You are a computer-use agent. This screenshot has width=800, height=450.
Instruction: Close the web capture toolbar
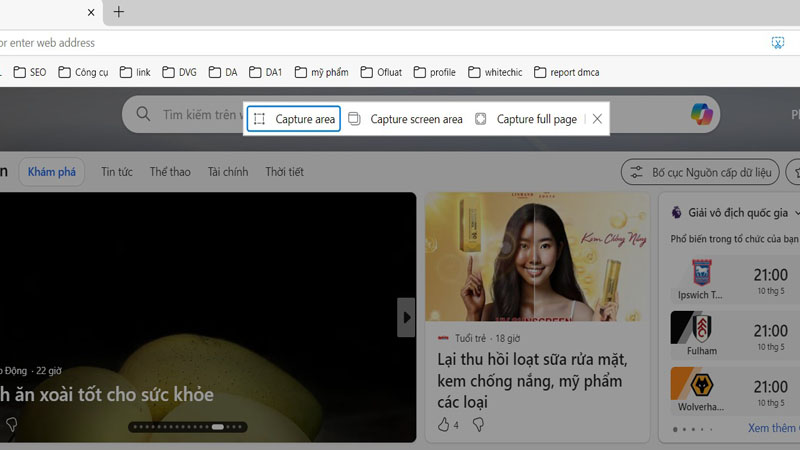click(x=597, y=119)
